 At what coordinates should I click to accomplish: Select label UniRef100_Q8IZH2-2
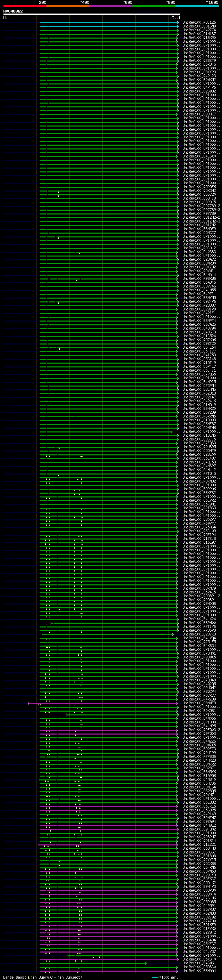[x=201, y=217]
